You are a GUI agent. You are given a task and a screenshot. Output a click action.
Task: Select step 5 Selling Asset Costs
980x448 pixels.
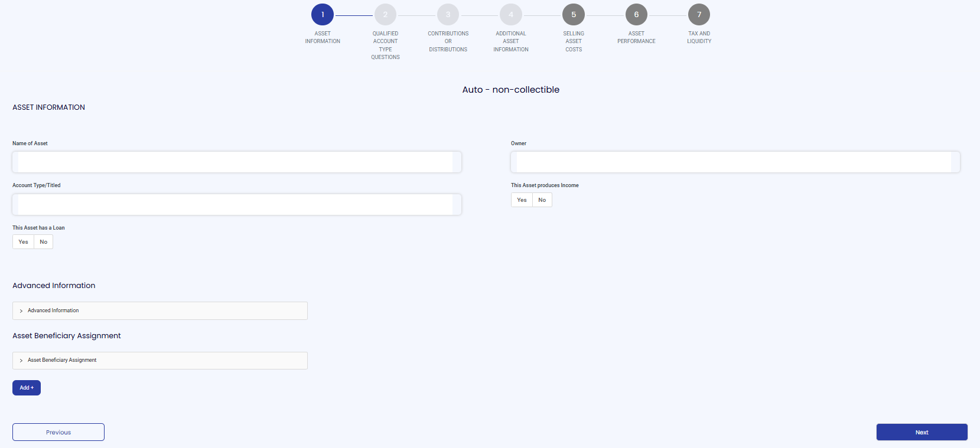click(x=574, y=15)
